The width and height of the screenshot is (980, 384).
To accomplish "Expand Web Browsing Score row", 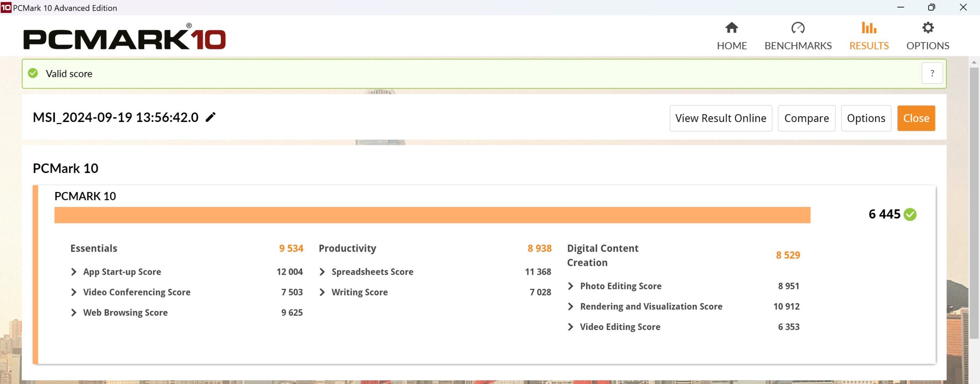I will 74,312.
